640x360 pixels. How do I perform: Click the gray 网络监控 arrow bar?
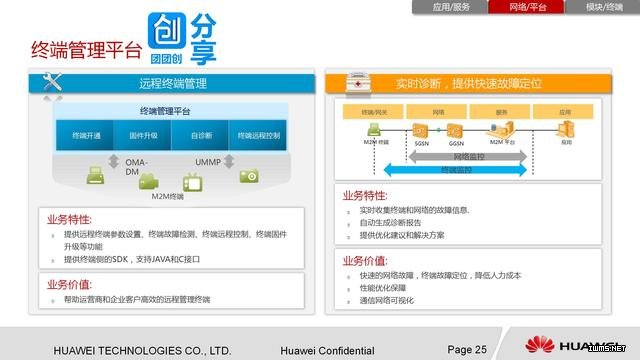coord(468,156)
